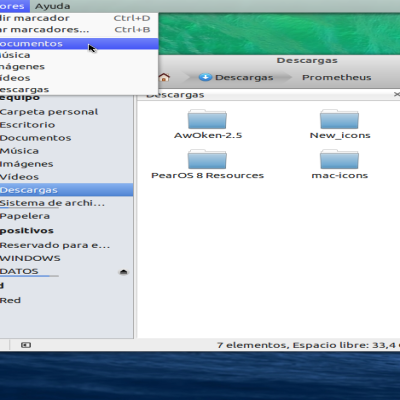The width and height of the screenshot is (400, 400).
Task: Toggle the sidebar with the status bar icon
Action: (26, 345)
